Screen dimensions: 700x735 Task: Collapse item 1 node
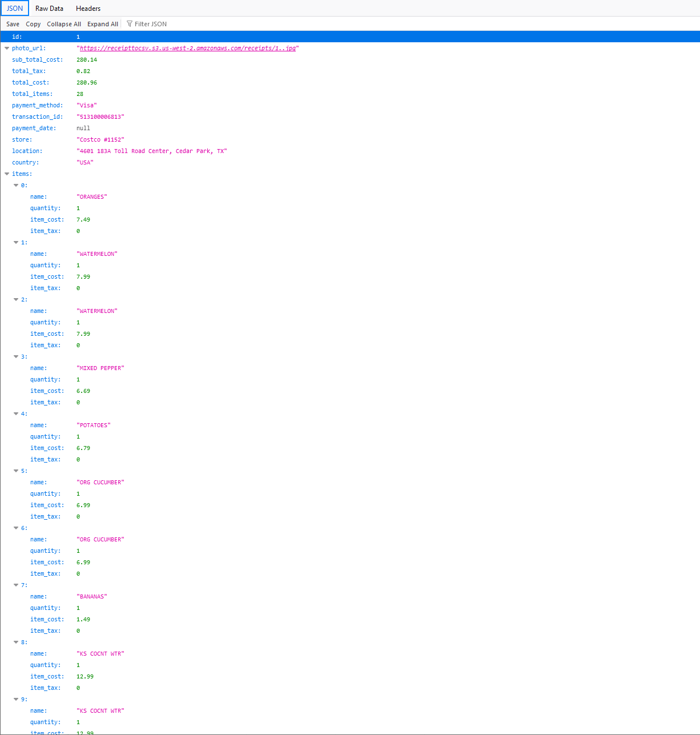[x=16, y=243]
